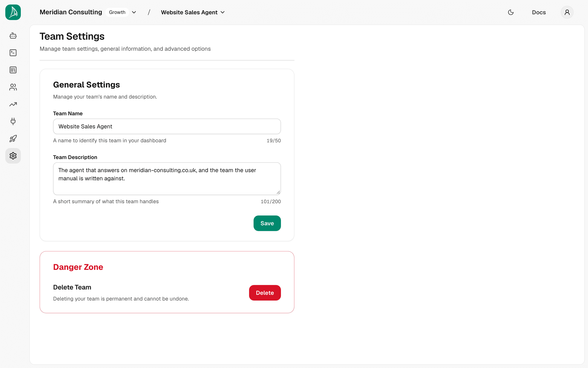Screen dimensions: 588x368
Task: Click the 'Danger Zone' heading
Action: coord(78,267)
